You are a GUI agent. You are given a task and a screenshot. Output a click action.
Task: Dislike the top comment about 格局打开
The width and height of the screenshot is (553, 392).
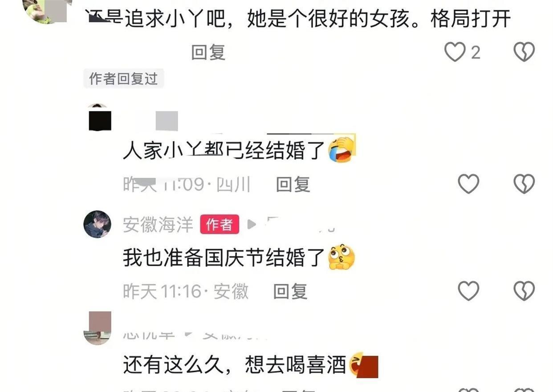point(524,52)
